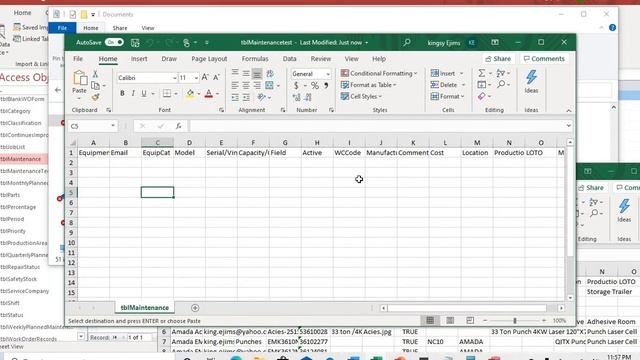Switch to Page Break Preview in status bar
The height and width of the screenshot is (360, 640).
click(x=470, y=321)
